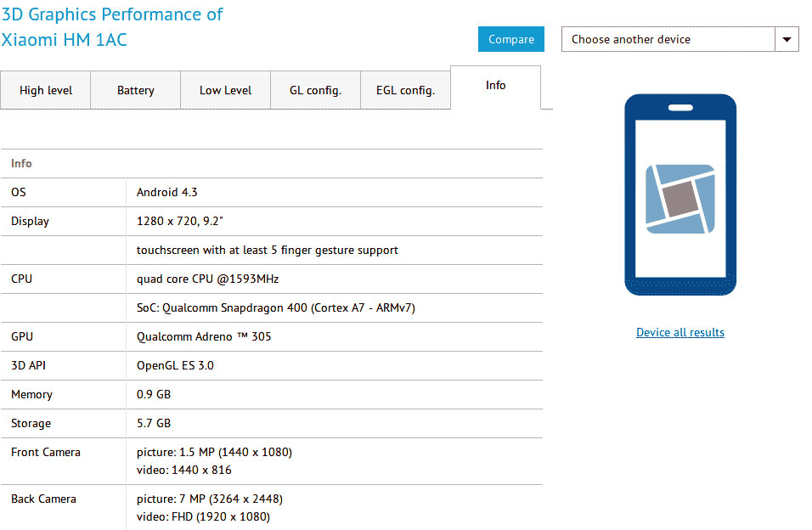Select the Back Camera 7 MP picture line

[x=210, y=499]
